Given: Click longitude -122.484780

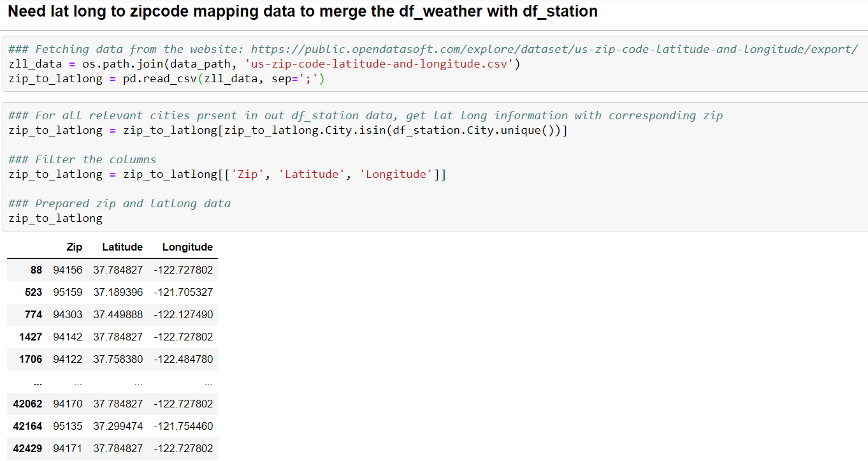Looking at the screenshot, I should [x=184, y=359].
